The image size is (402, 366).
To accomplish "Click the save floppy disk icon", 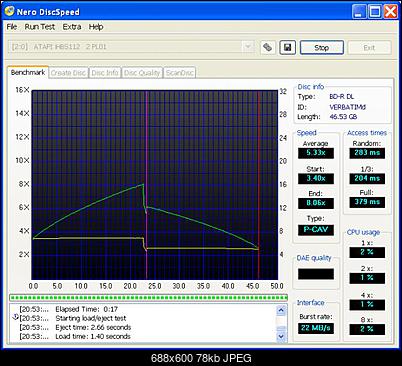I will tap(287, 47).
